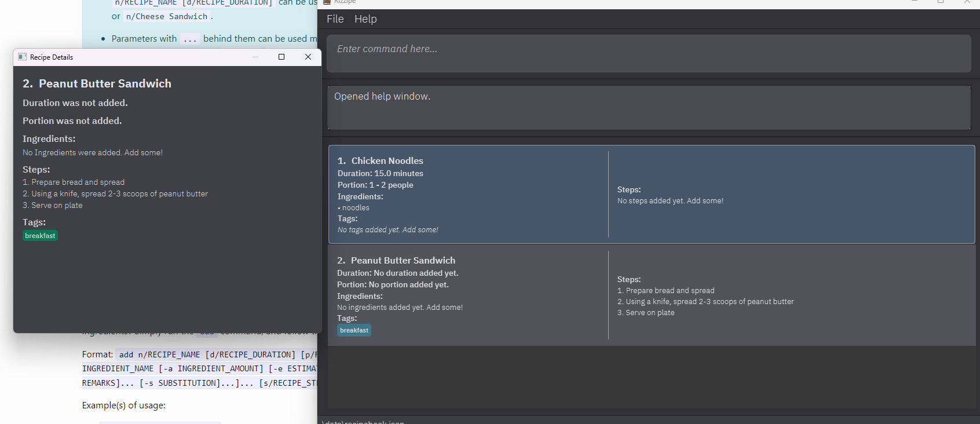Click 'No tags added yet. Add some!' text
Viewport: 980px width, 424px height.
pyautogui.click(x=388, y=230)
